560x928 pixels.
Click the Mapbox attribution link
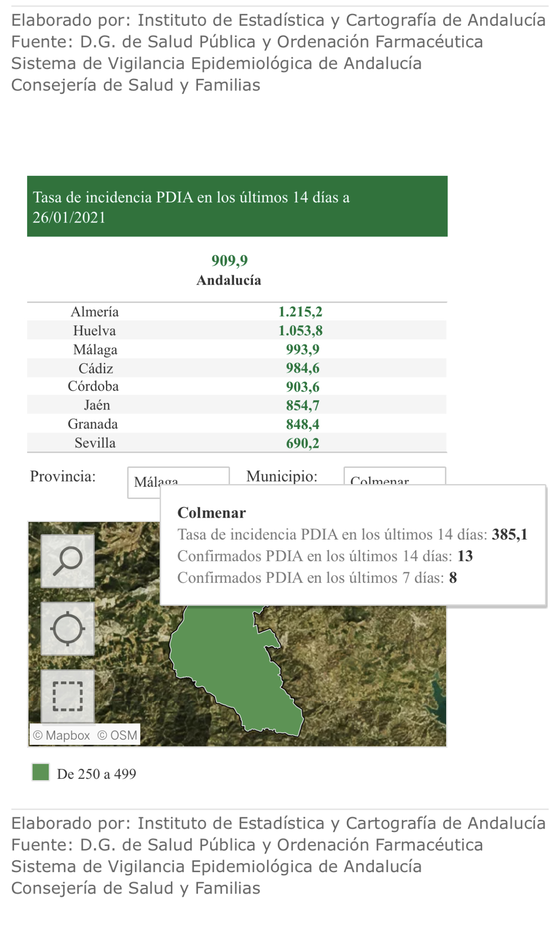(61, 735)
